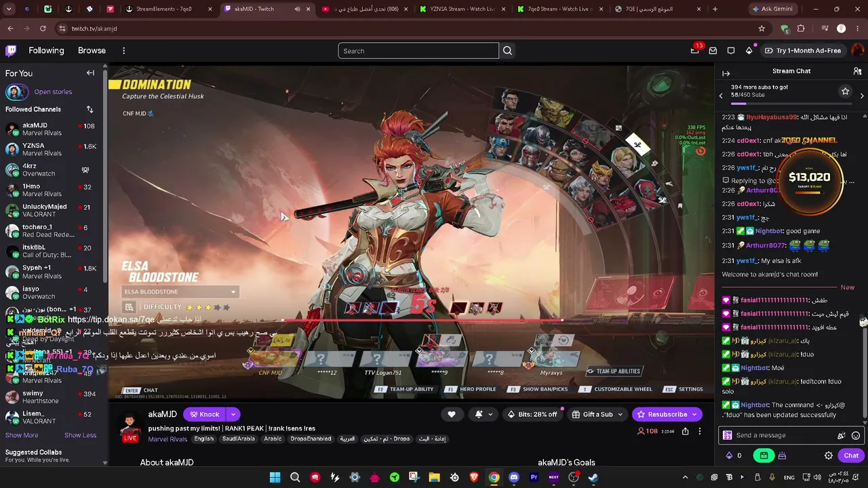Show next chat goal with right arrow

tap(862, 96)
